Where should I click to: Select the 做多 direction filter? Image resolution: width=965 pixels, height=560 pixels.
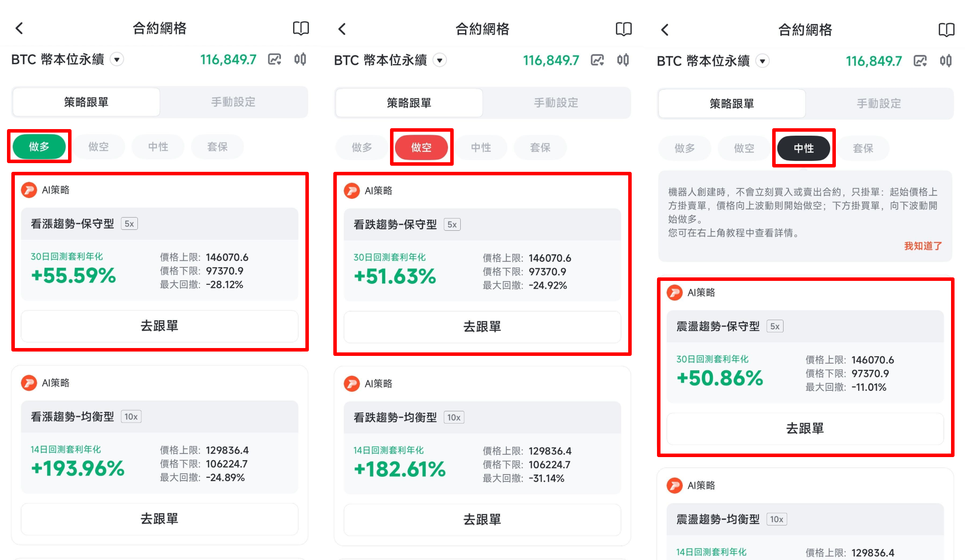click(x=39, y=147)
